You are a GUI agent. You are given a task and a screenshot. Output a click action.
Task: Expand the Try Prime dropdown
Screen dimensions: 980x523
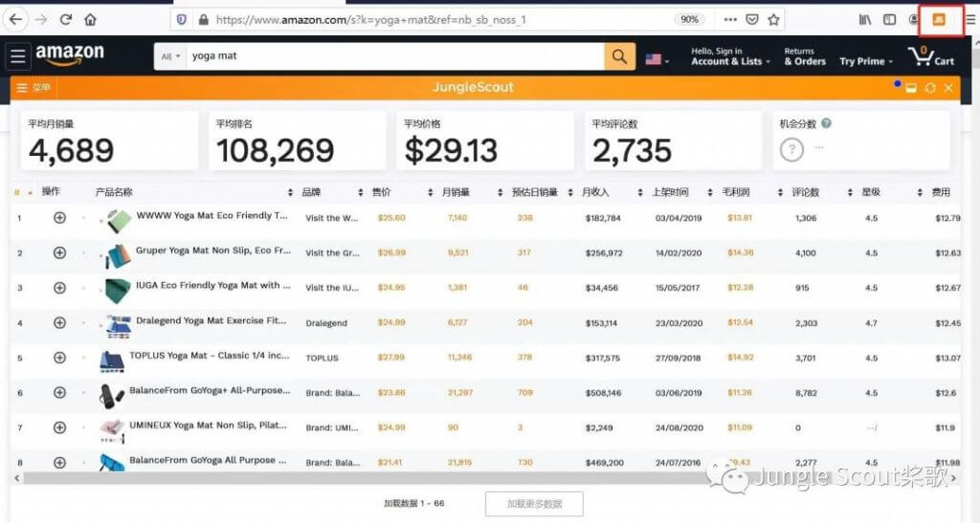pyautogui.click(x=865, y=61)
